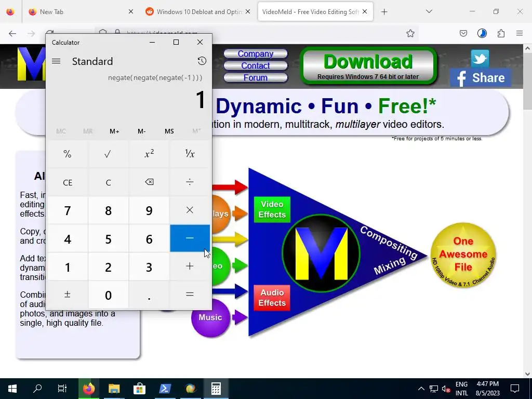Screen dimensions: 532x399
Task: Open the Firefox application menu
Action: pyautogui.click(x=520, y=33)
